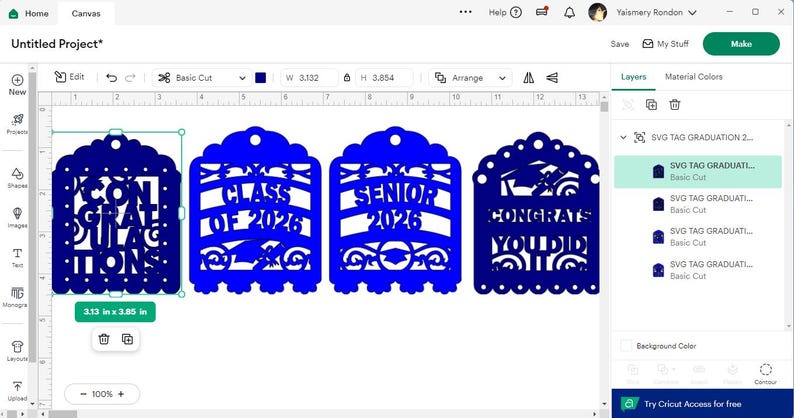
Task: Click the width W input field
Action: tap(309, 78)
